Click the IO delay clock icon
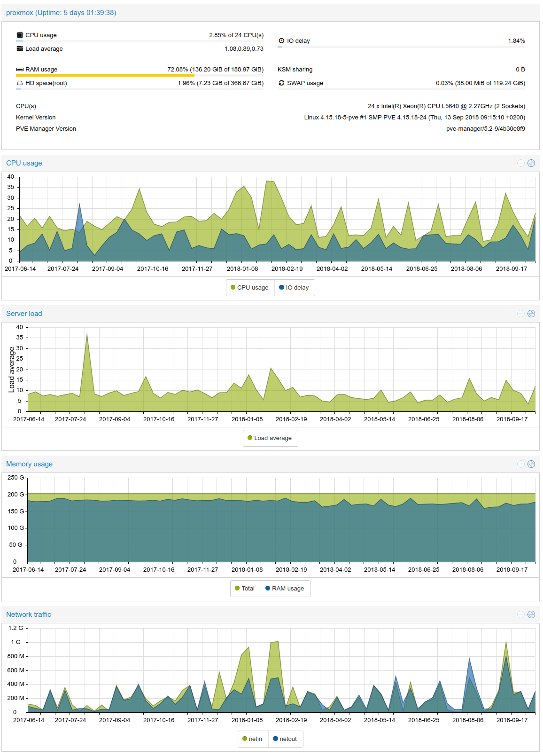The image size is (543, 756). 281,41
